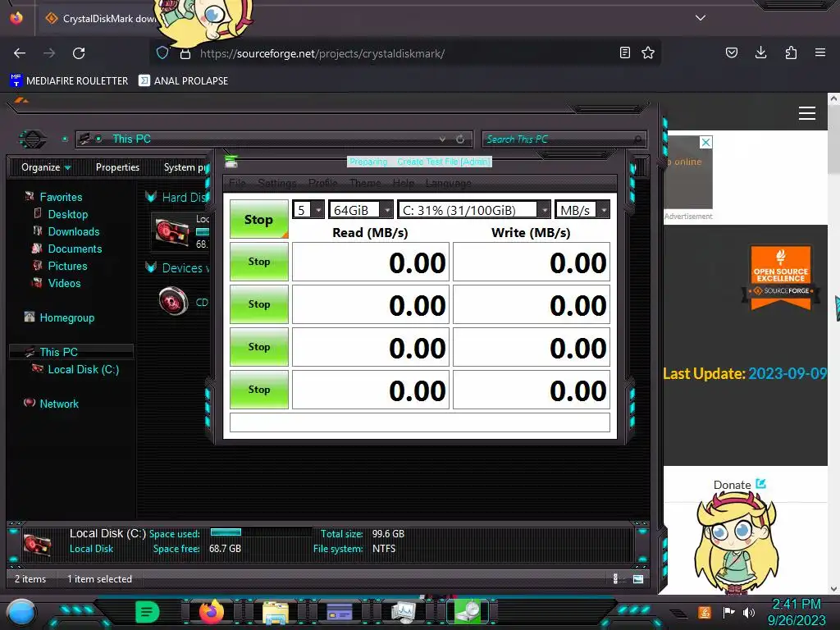Click the empty comment box in CrystalDiskMark

(419, 422)
